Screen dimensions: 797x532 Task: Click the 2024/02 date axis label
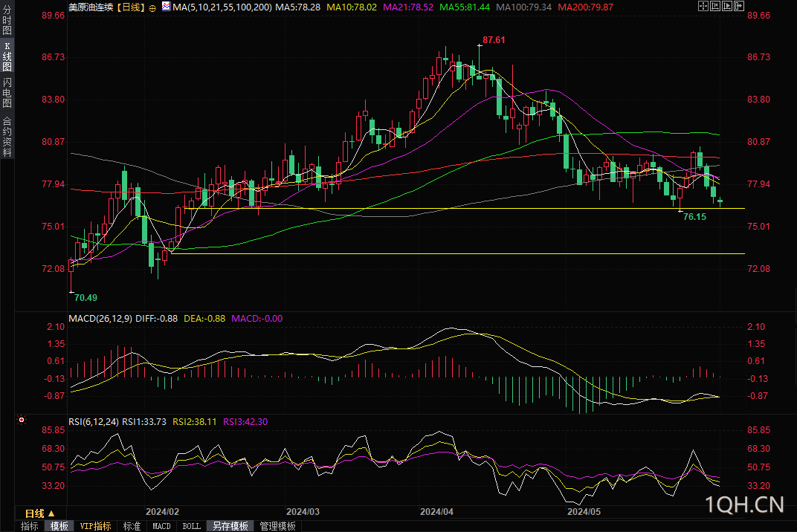162,512
